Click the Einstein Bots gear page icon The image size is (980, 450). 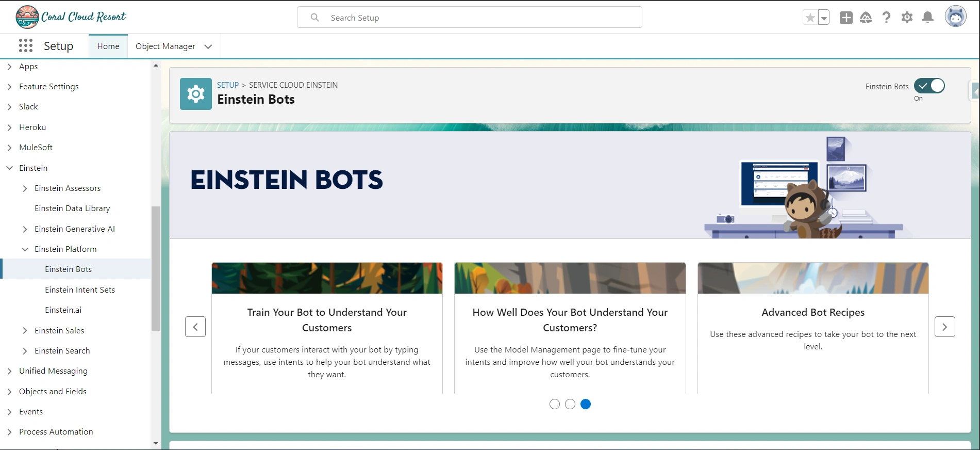click(196, 94)
